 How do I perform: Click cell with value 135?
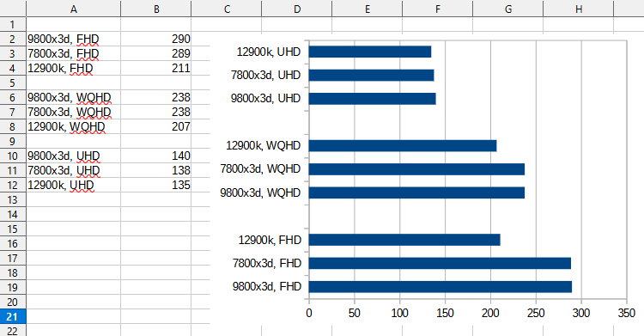coord(156,185)
